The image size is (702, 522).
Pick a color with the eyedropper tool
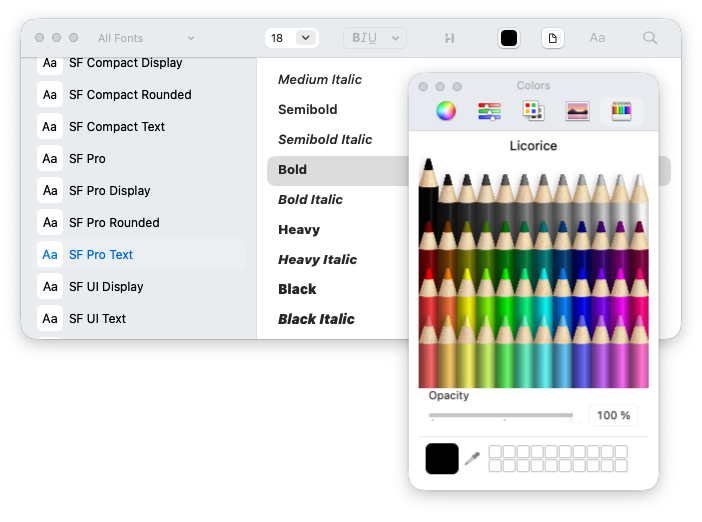click(x=472, y=458)
